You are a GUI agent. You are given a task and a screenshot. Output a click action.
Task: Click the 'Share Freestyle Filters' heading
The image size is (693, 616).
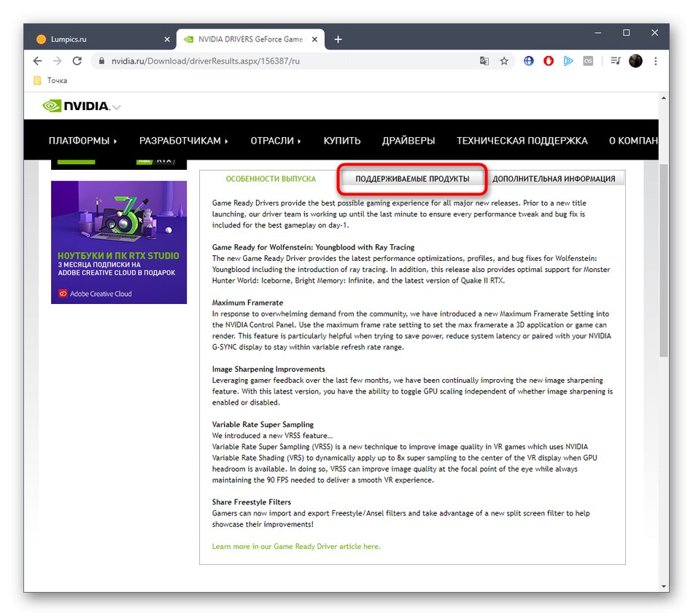(252, 502)
